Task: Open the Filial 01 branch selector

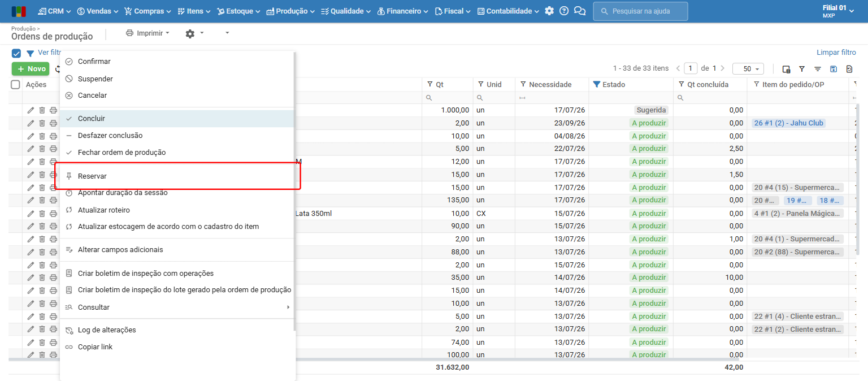Action: pos(839,11)
